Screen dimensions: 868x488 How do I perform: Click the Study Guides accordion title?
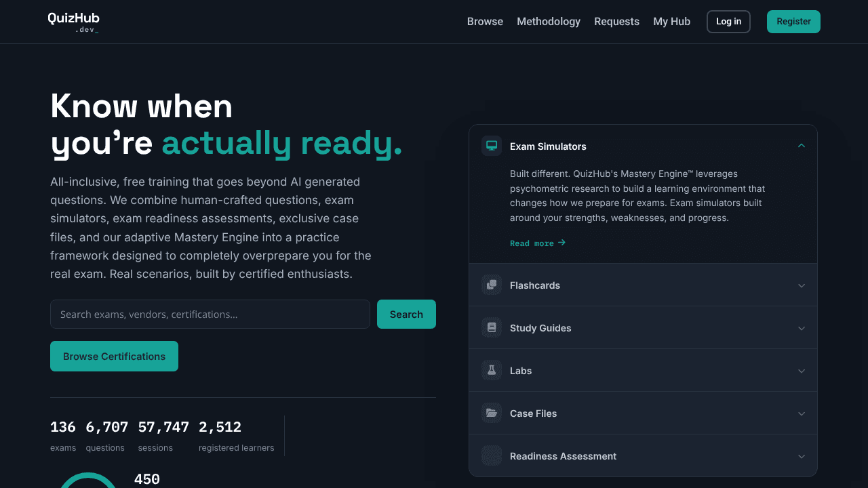pos(540,328)
